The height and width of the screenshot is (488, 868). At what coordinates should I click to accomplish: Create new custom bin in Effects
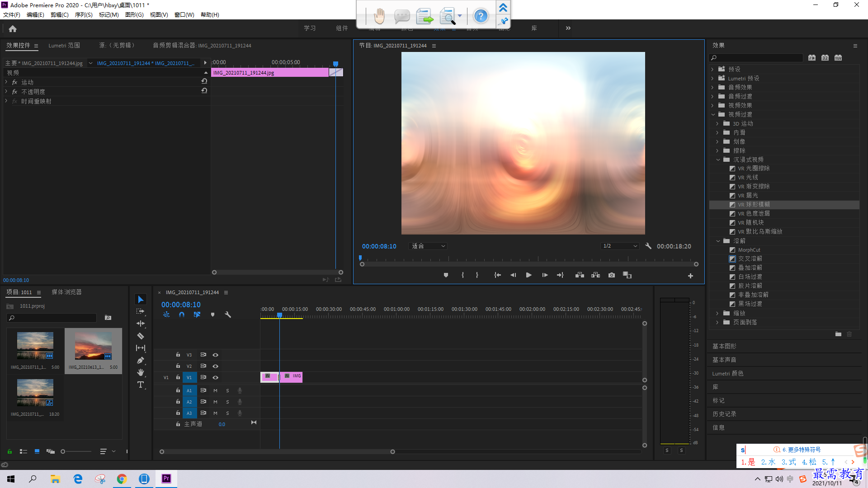[838, 334]
